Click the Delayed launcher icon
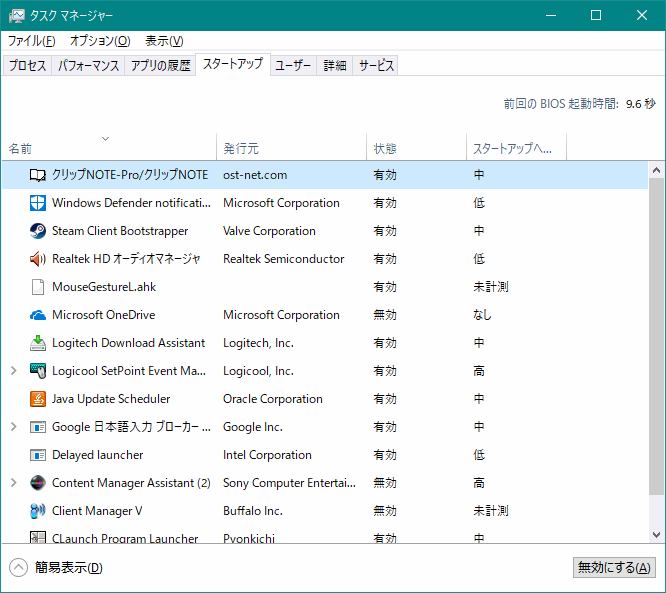This screenshot has width=666, height=593. 38,455
